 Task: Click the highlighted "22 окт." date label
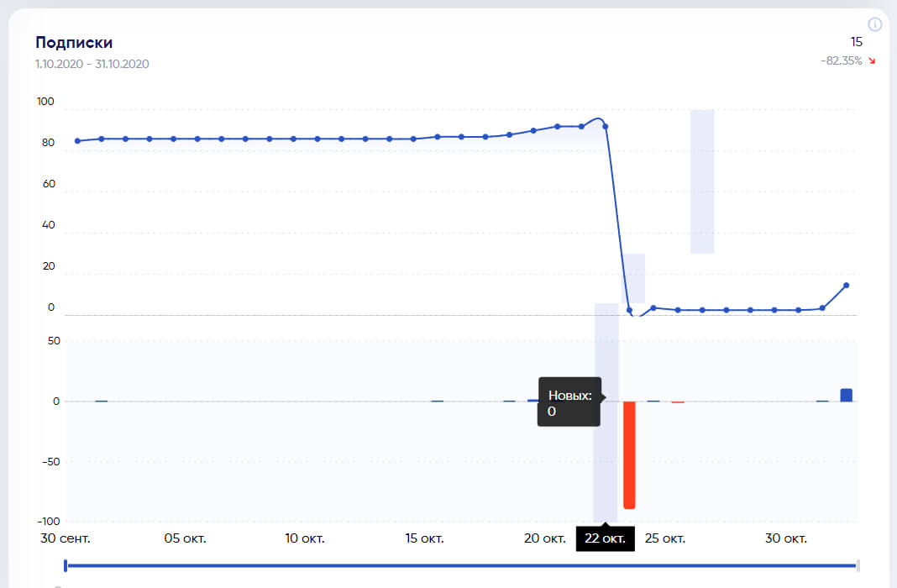click(605, 538)
